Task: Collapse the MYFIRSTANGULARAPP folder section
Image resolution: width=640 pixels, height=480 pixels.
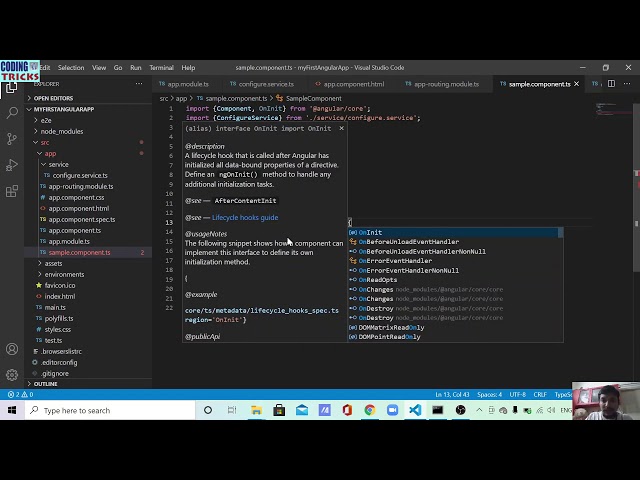Action: point(63,109)
